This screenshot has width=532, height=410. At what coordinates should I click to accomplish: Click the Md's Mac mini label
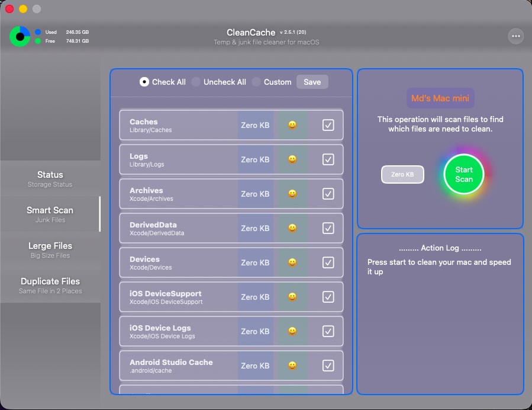[x=440, y=98]
